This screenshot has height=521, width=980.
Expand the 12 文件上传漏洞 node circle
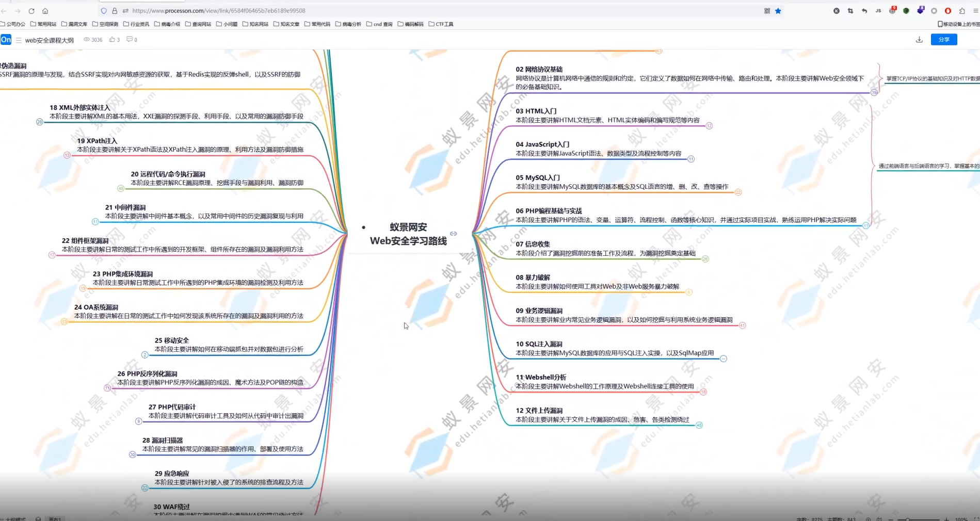pos(699,425)
